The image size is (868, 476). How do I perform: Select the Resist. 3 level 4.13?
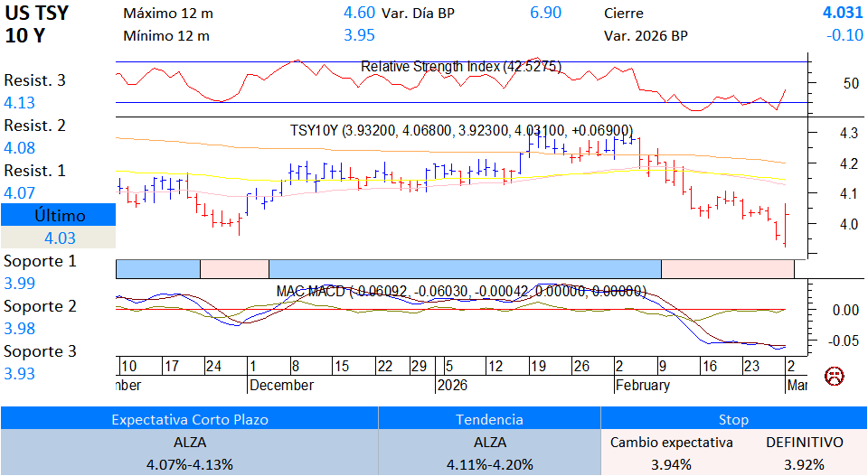[x=20, y=103]
